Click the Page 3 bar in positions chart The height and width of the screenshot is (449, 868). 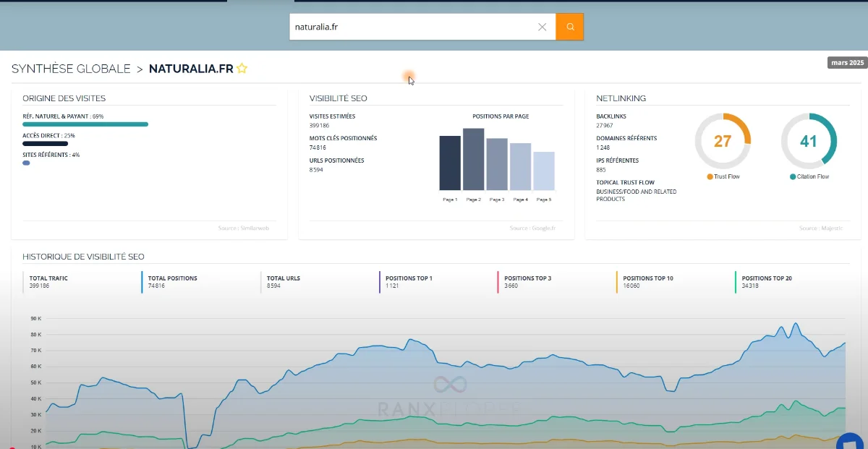(497, 164)
